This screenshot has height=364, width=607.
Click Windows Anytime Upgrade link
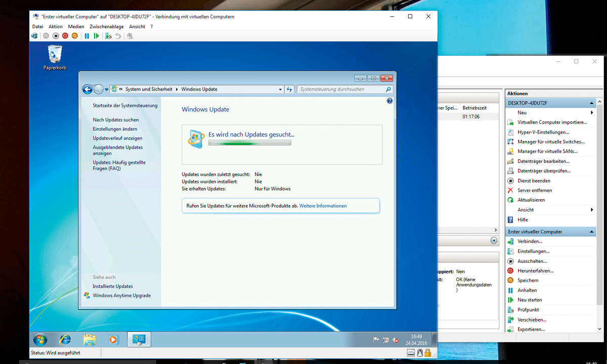(x=121, y=295)
